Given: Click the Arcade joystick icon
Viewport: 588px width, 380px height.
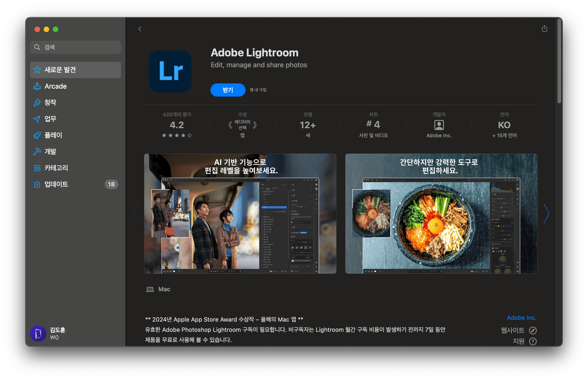Looking at the screenshot, I should 37,86.
